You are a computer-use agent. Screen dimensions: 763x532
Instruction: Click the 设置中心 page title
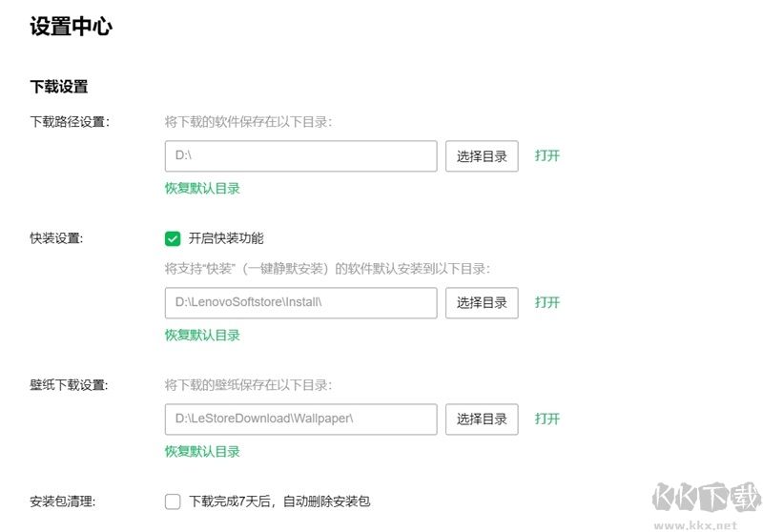(72, 27)
